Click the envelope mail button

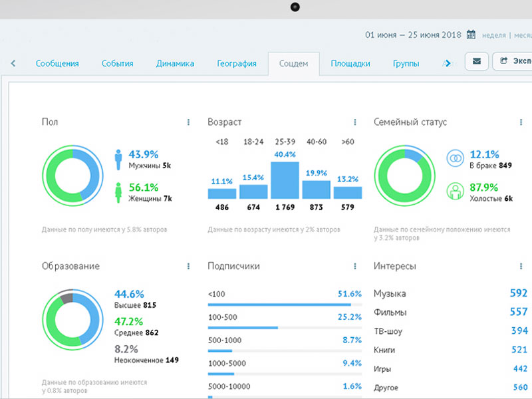476,62
